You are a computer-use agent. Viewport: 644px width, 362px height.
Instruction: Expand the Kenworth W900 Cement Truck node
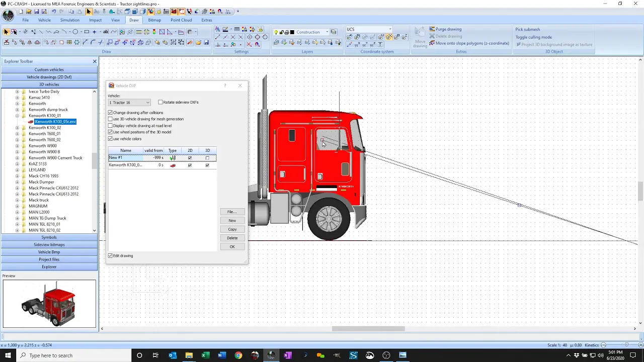tap(17, 158)
